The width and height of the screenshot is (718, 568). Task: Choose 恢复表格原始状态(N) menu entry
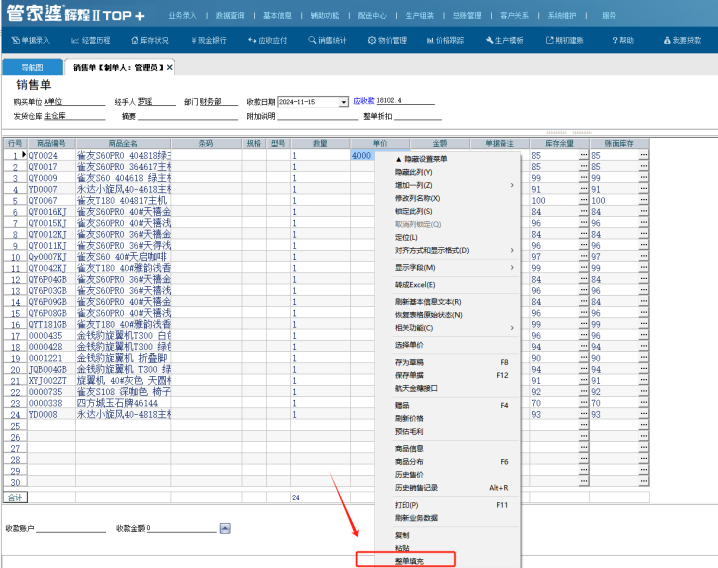(429, 315)
